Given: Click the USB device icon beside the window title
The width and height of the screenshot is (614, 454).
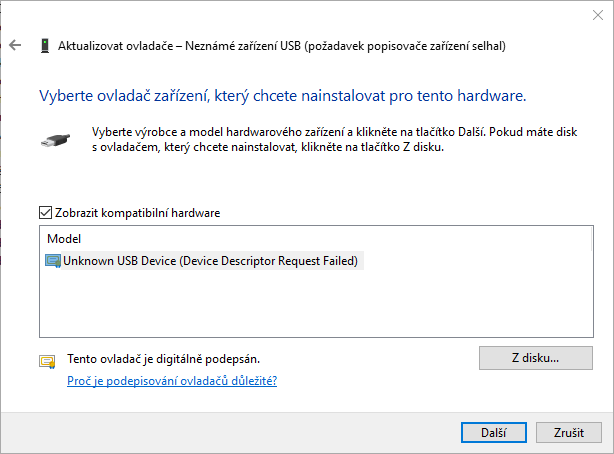Looking at the screenshot, I should (45, 46).
